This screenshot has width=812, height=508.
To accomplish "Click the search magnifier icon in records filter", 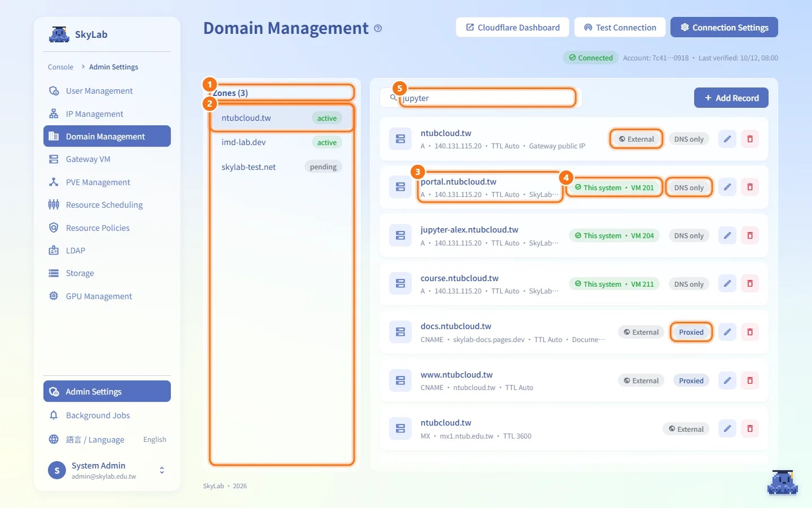I will pos(393,98).
